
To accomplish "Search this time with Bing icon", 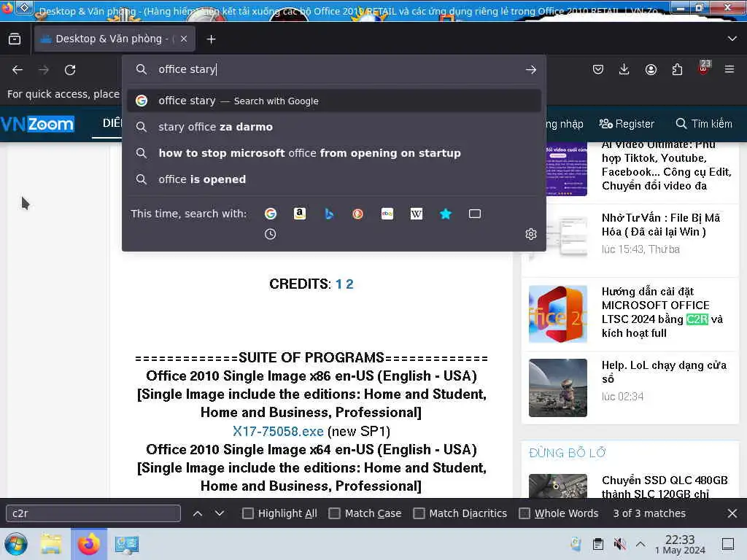I will click(x=329, y=214).
